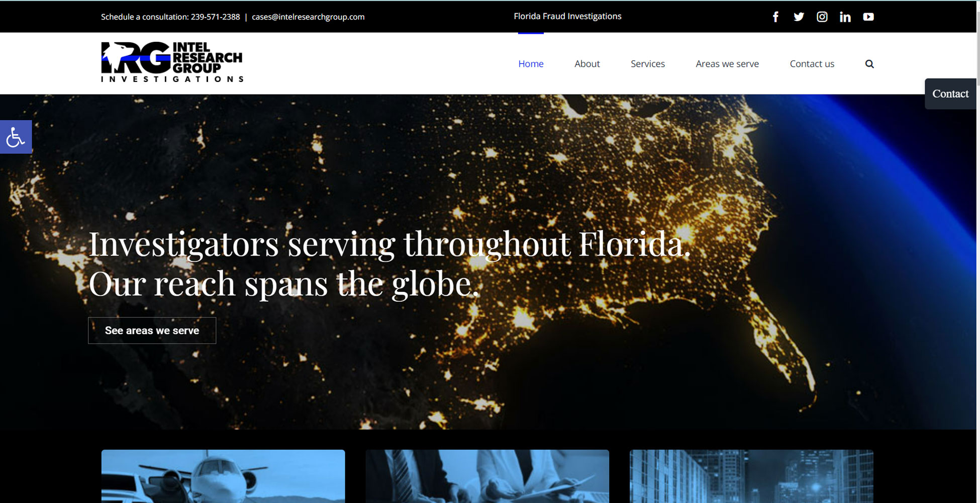This screenshot has width=980, height=503.
Task: Click the search magnifier icon
Action: tap(869, 64)
